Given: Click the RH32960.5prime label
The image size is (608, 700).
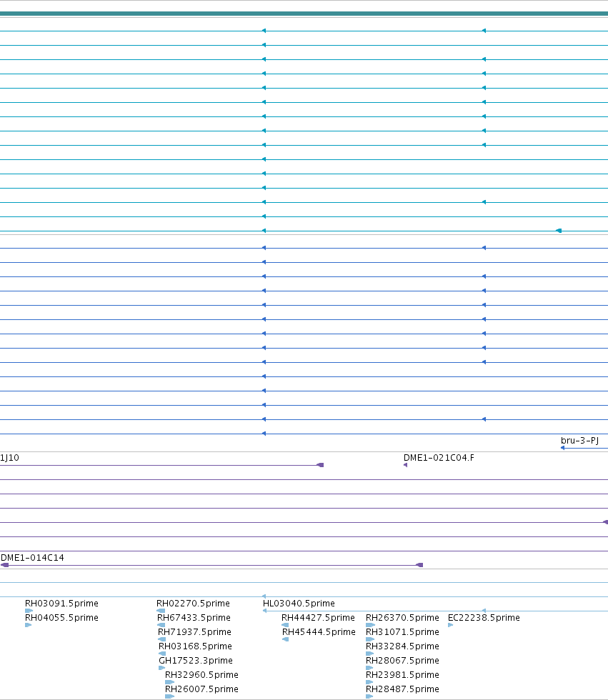Looking at the screenshot, I should (201, 674).
